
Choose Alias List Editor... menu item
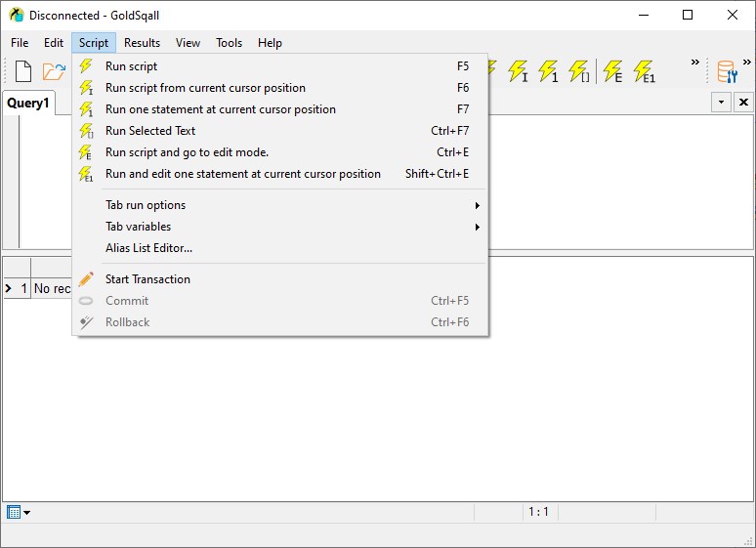(280, 248)
